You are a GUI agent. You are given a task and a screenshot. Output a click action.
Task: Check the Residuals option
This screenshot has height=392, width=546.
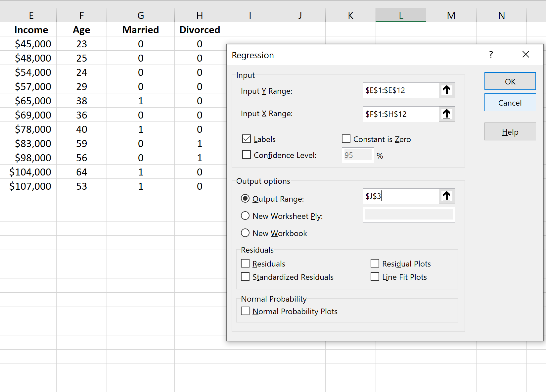[245, 263]
